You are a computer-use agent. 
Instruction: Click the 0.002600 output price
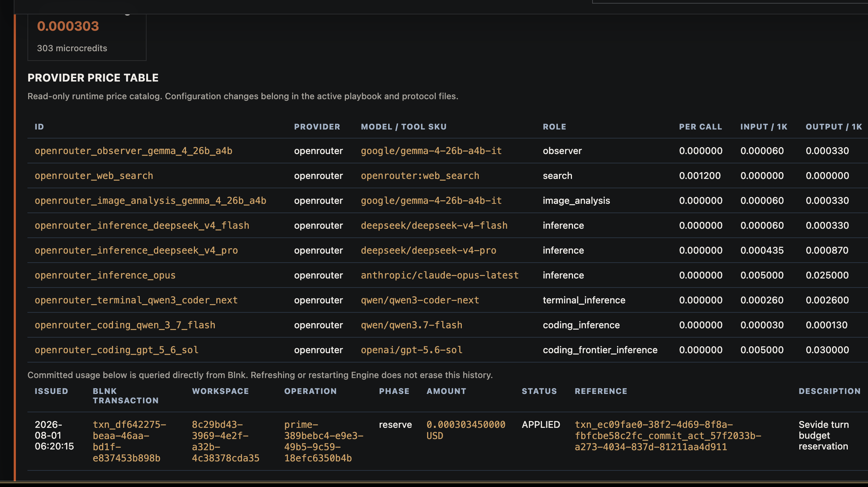827,300
